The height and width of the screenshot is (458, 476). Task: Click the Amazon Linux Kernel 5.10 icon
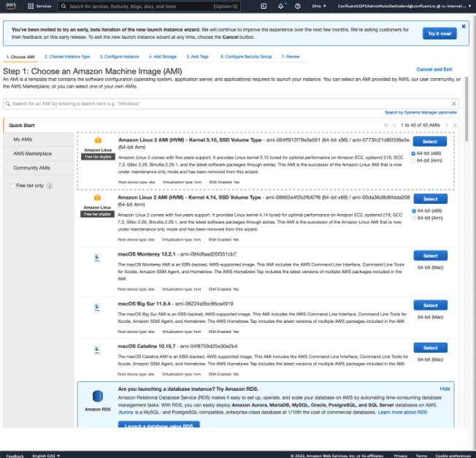[x=98, y=140]
